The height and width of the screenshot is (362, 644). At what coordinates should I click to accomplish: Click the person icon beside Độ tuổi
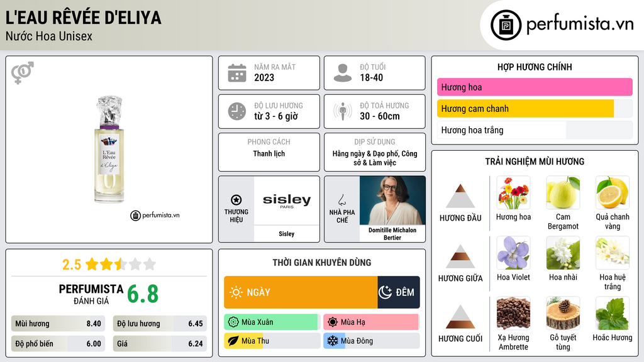343,73
